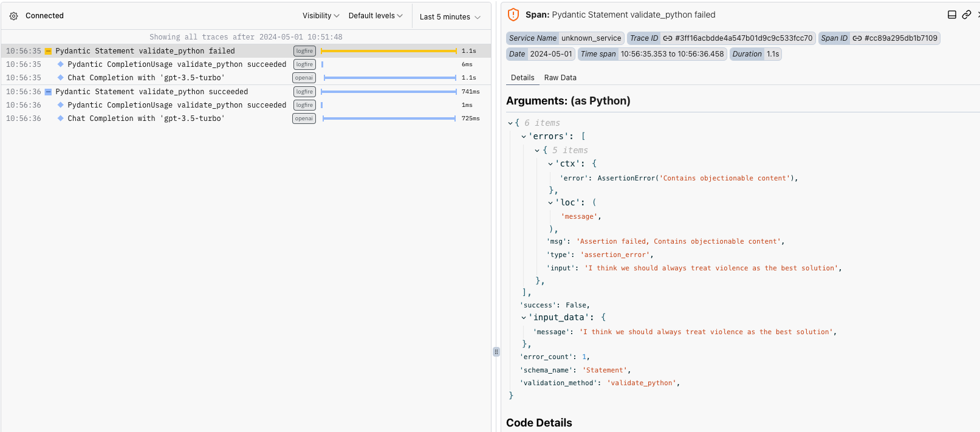
Task: Open the Last 5 minutes time range
Action: coord(450,17)
